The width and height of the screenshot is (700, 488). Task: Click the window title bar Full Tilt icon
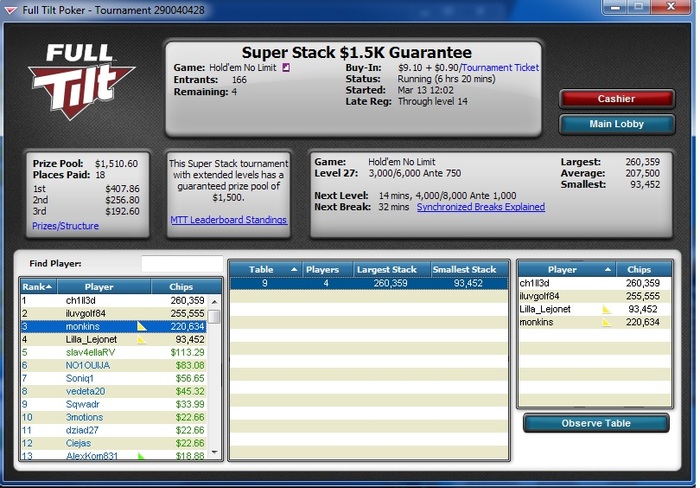point(11,10)
